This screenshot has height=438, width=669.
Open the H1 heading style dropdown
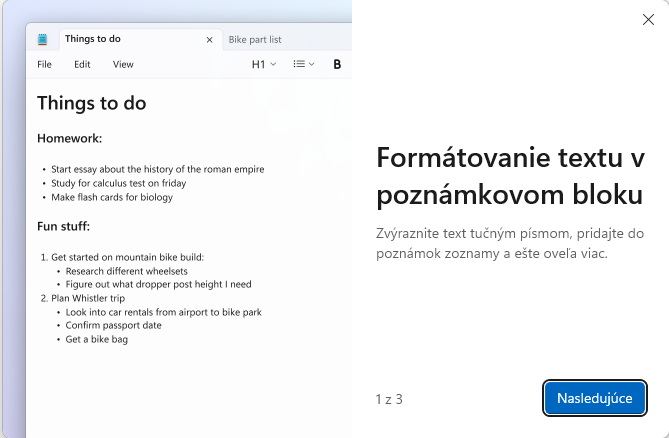(x=264, y=64)
